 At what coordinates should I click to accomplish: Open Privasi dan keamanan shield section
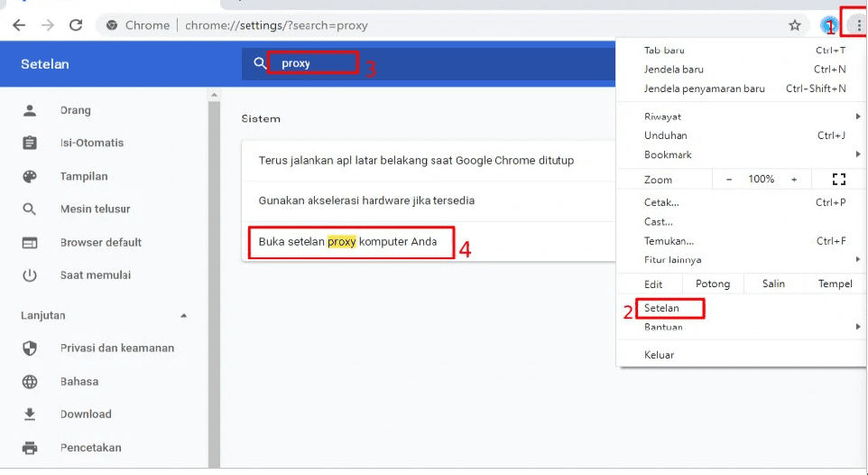click(x=116, y=348)
